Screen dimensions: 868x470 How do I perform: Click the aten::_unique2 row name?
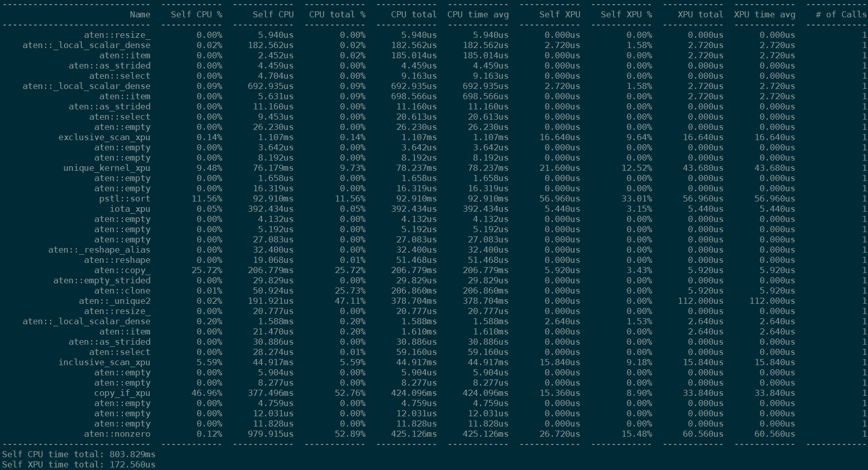click(x=115, y=301)
